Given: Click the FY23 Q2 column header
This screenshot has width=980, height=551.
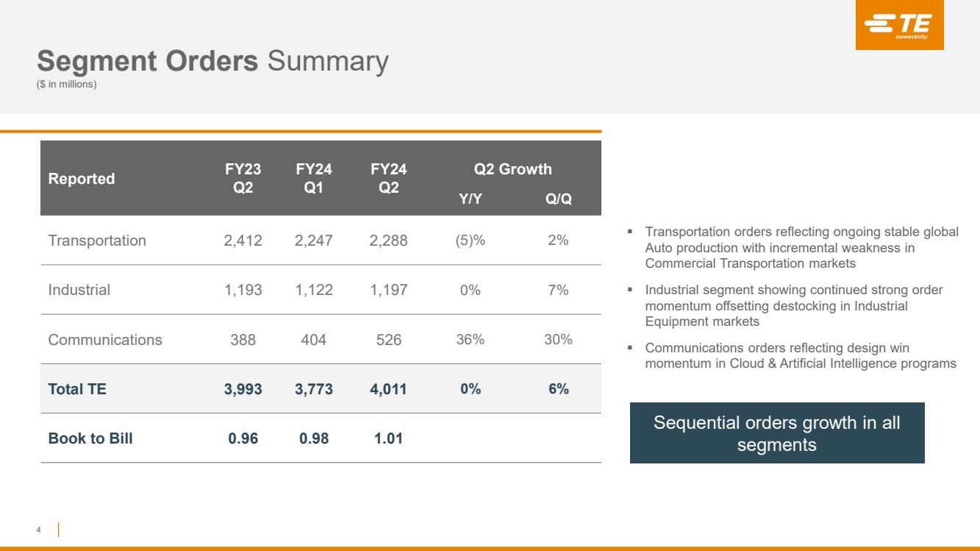Looking at the screenshot, I should click(243, 178).
